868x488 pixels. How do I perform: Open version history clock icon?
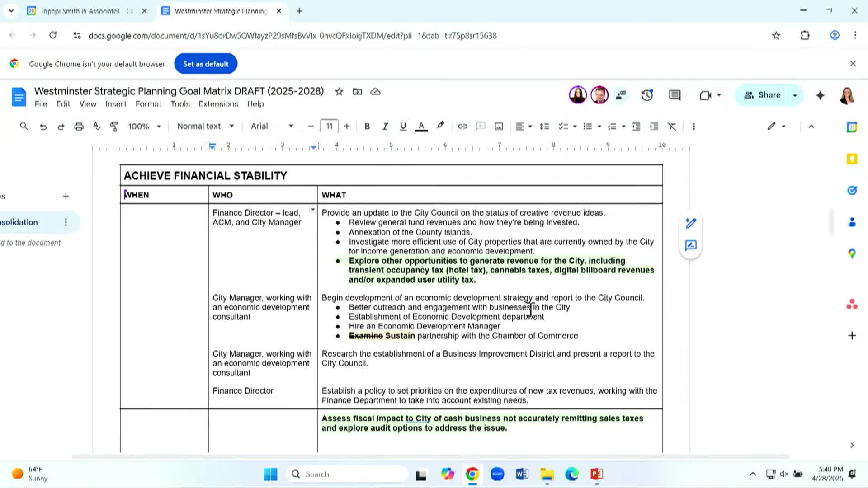pos(647,95)
